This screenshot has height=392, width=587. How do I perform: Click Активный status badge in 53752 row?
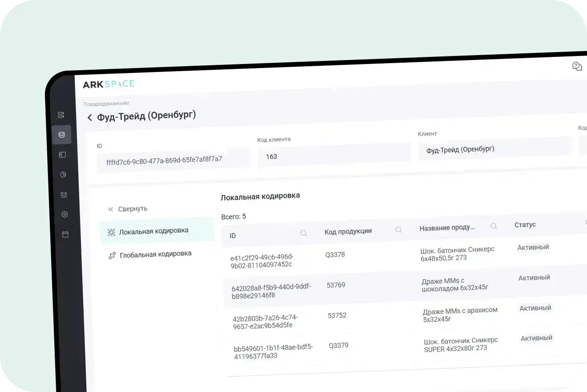(x=535, y=308)
